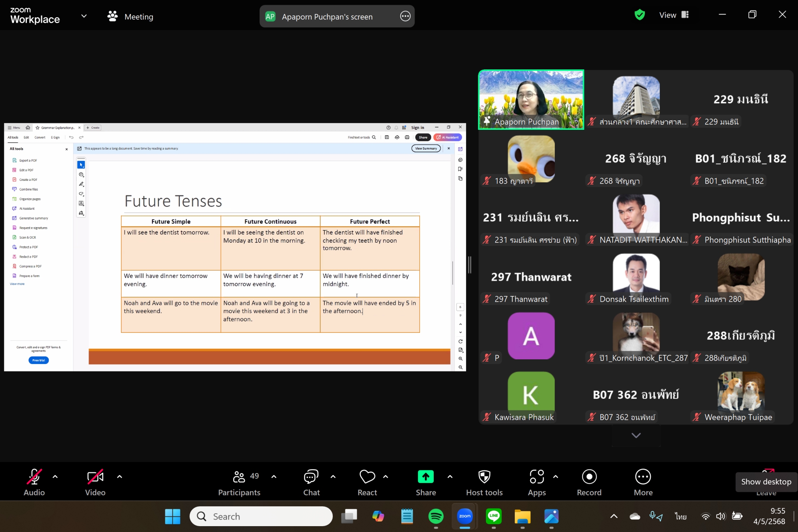Click the print icon in Acrobat toolbar
798x532 pixels.
407,137
